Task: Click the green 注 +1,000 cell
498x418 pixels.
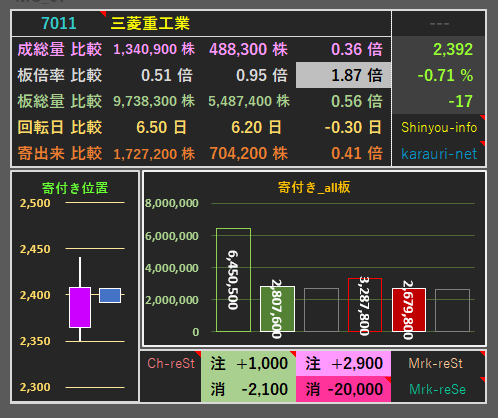Action: pyautogui.click(x=249, y=363)
